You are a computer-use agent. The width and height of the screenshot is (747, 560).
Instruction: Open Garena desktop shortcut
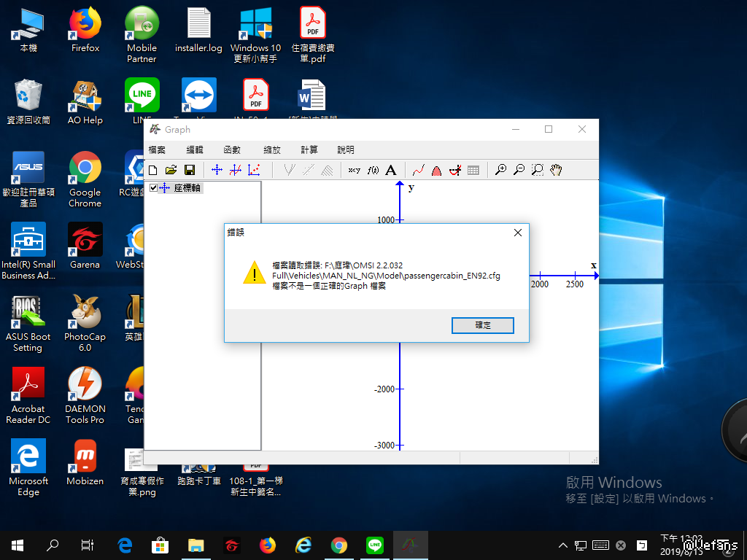point(85,245)
